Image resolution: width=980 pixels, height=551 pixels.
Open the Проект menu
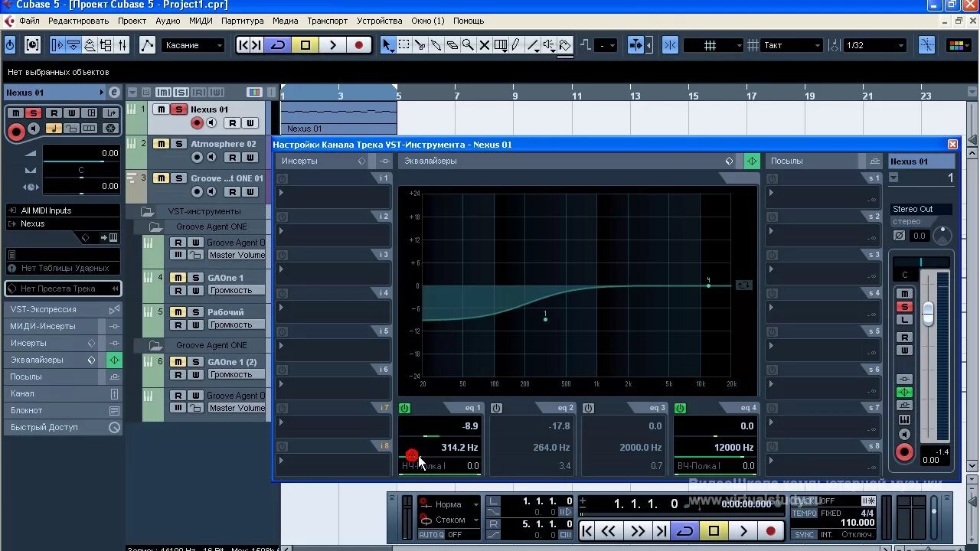point(132,21)
